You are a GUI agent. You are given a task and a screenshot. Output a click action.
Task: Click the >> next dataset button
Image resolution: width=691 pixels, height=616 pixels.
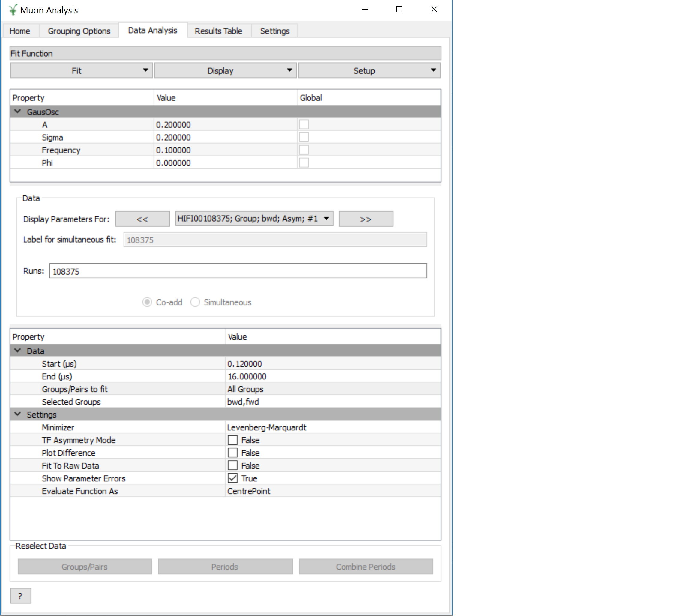(x=366, y=218)
